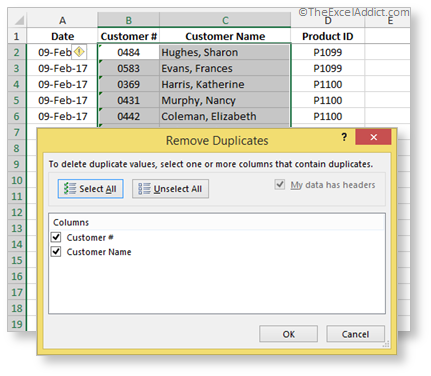Click the 09-Feb-17 date in row 3
The image size is (431, 376).
(62, 68)
